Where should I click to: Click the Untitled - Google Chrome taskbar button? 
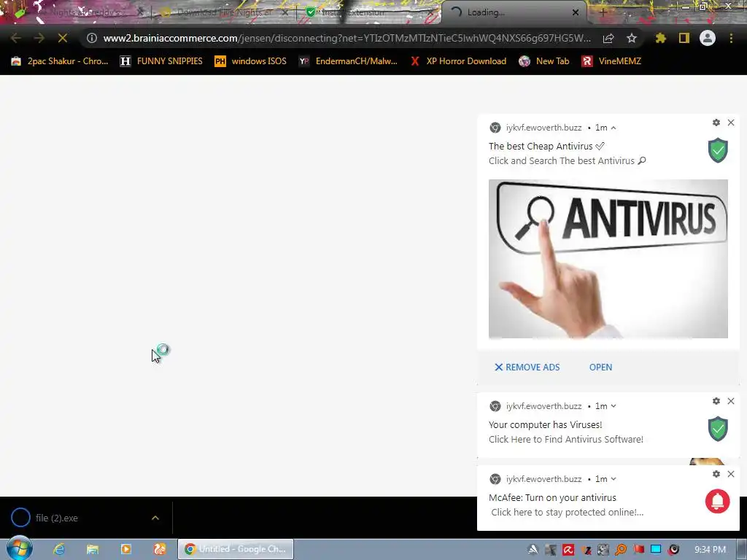click(236, 549)
